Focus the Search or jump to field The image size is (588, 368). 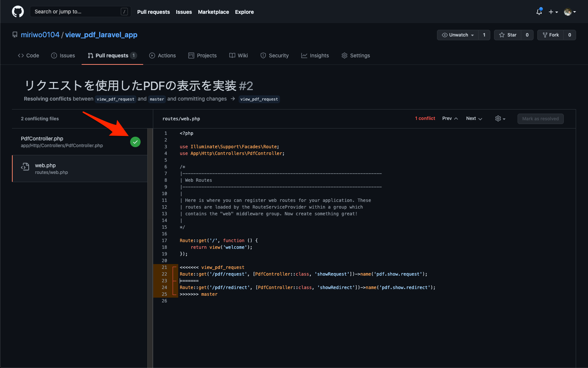point(81,12)
